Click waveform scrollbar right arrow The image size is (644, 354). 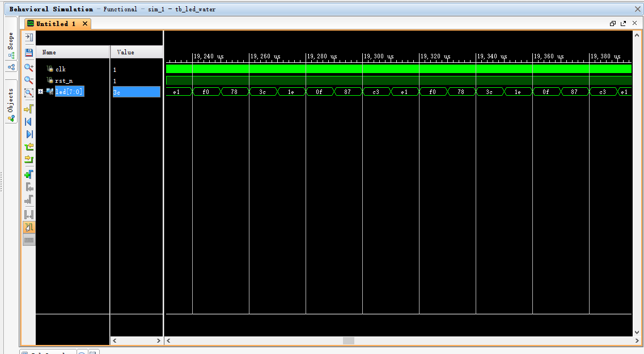(637, 340)
